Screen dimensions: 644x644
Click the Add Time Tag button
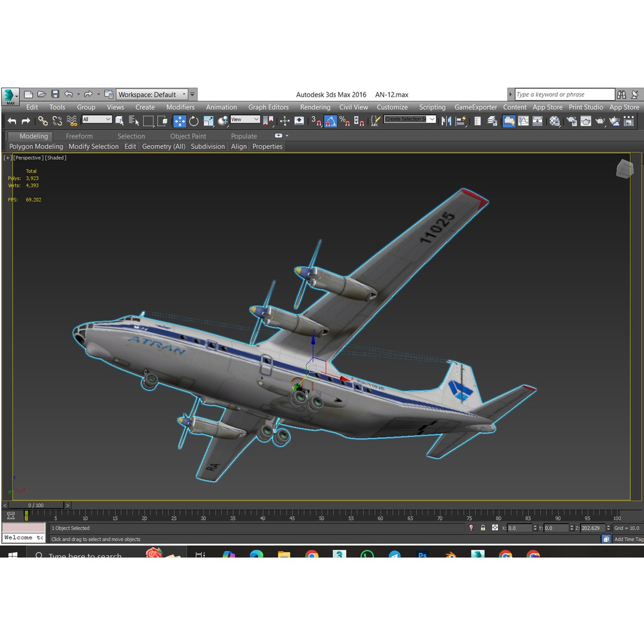pos(628,539)
